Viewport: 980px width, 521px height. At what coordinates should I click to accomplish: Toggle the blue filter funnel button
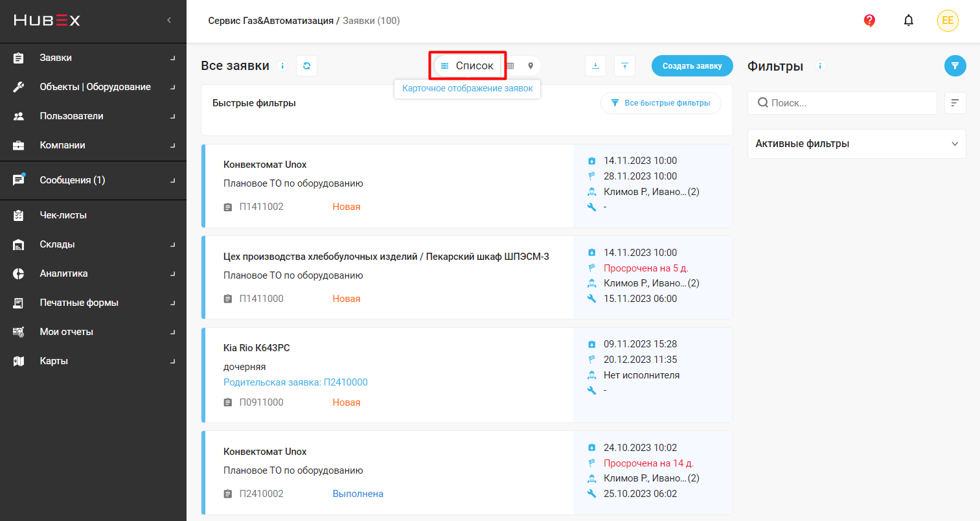click(x=955, y=65)
